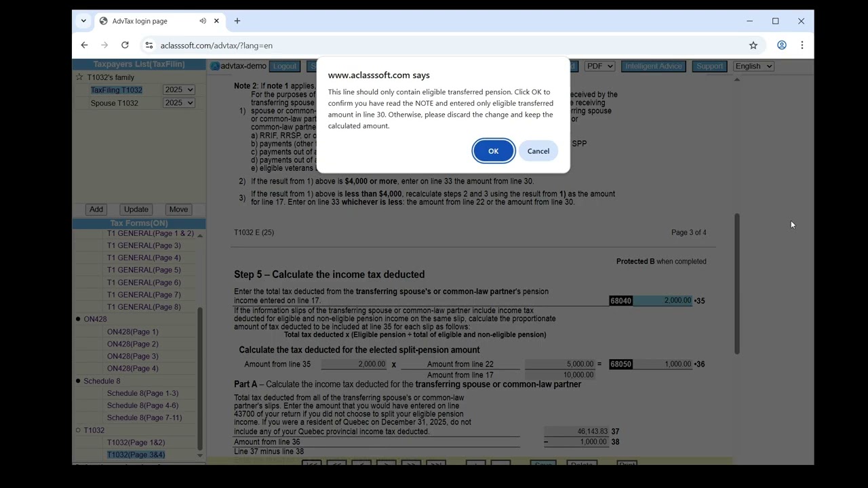Click line 38 field showing 1,000.00
868x488 pixels.
(x=576, y=442)
